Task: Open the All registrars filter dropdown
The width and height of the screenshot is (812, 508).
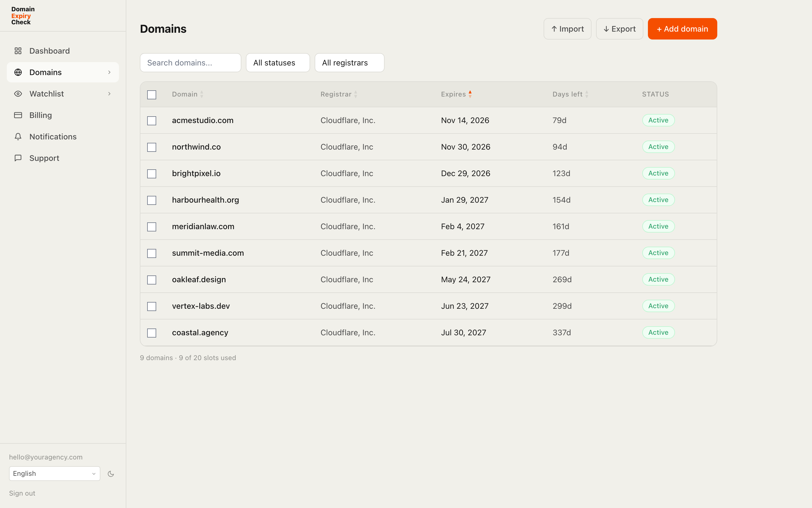Action: coord(349,63)
